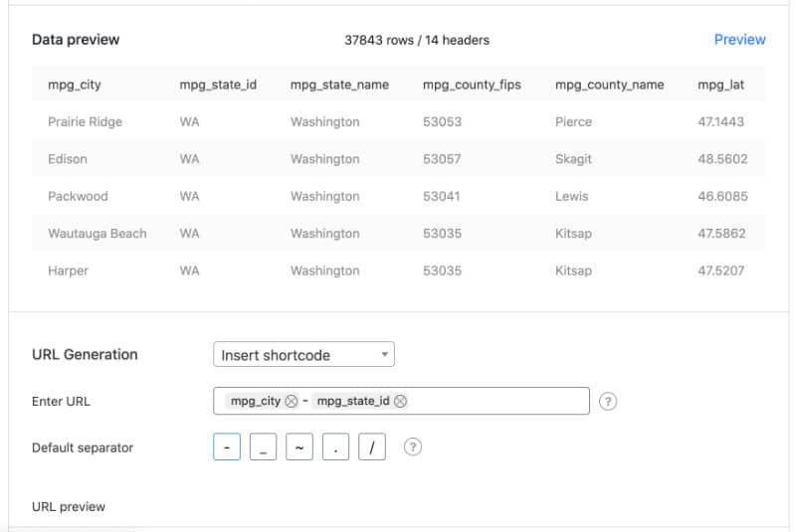Select the hyphen separator
This screenshot has height=532, width=796.
tap(227, 446)
